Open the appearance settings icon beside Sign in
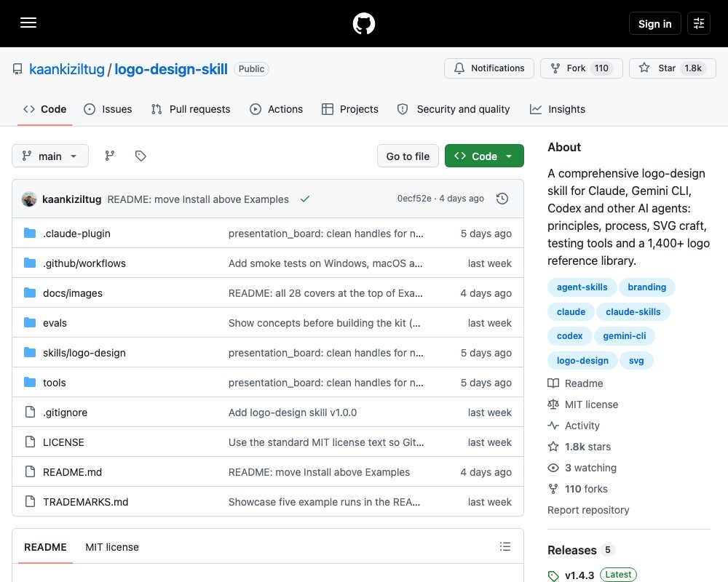Viewport: 728px width, 582px height. coord(699,23)
